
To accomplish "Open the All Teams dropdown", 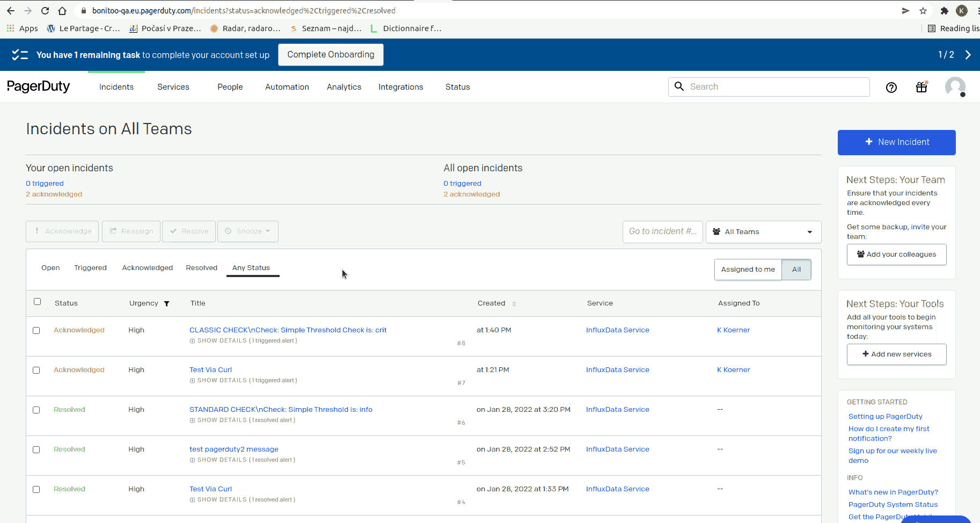I will 763,232.
